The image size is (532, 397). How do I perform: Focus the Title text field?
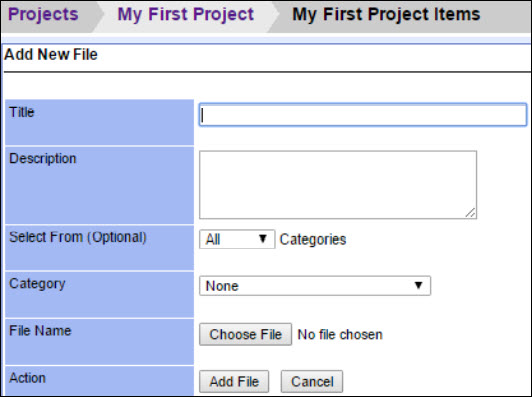point(363,115)
